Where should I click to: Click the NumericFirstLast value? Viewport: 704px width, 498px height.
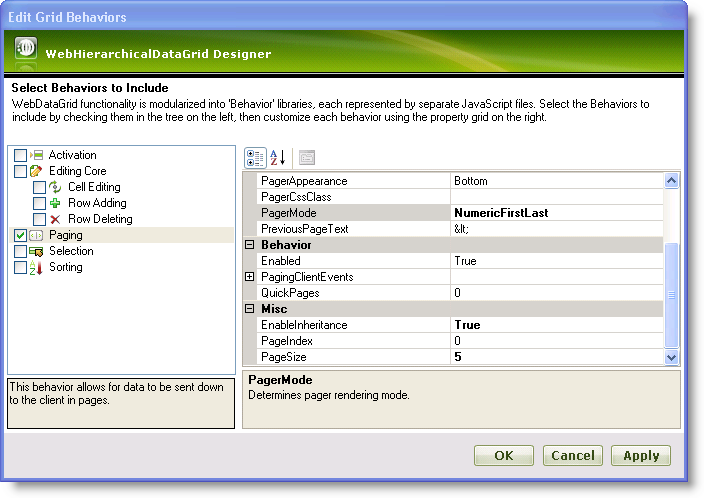(x=501, y=213)
